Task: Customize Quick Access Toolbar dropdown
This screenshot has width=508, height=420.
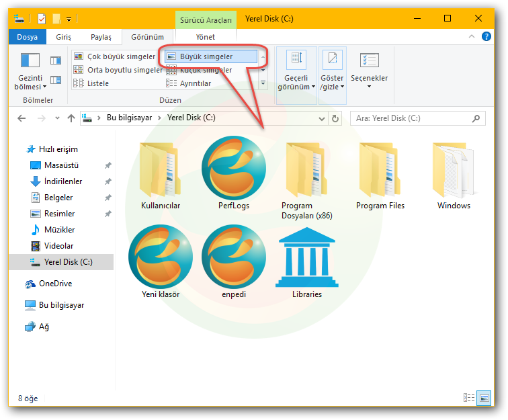Action: coord(69,19)
